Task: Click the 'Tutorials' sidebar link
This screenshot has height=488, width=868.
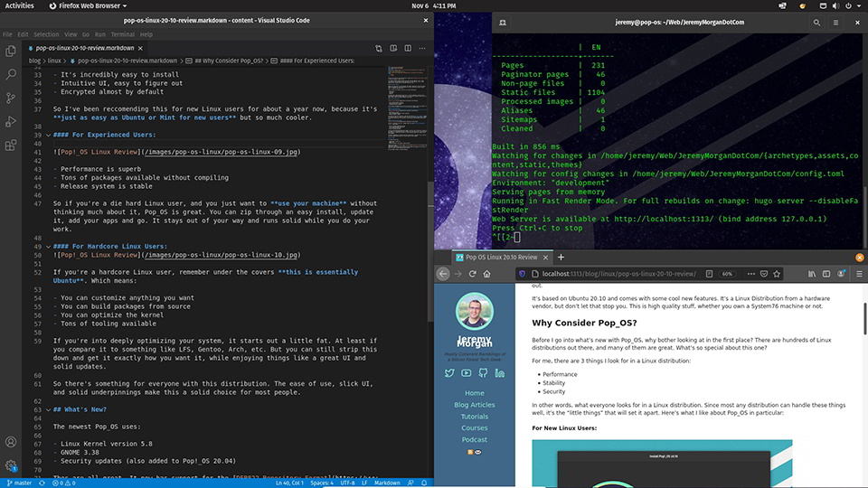Action: (x=475, y=417)
